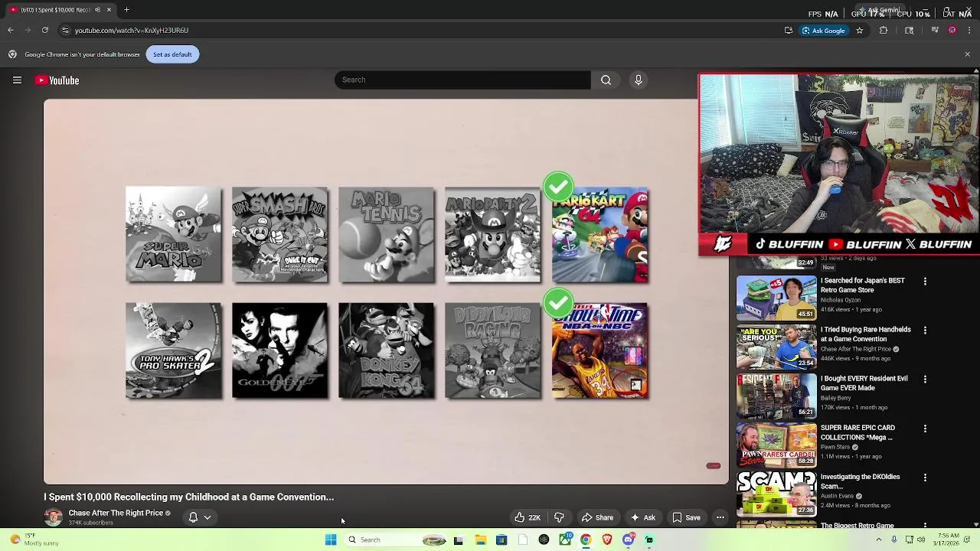The height and width of the screenshot is (551, 980).
Task: Open more actions menu beside Save
Action: [x=720, y=518]
